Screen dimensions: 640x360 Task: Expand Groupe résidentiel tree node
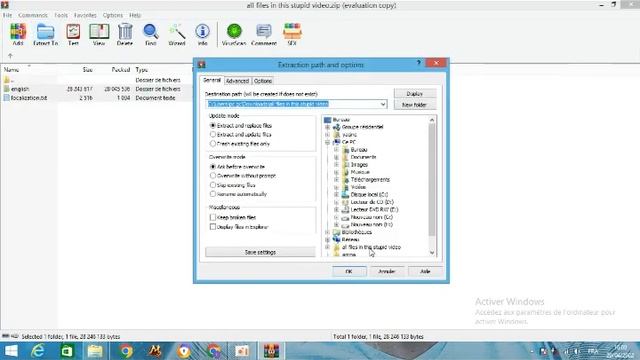327,127
